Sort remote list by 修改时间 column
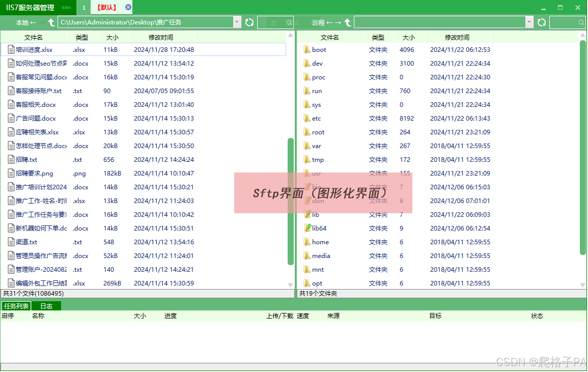The width and height of the screenshot is (588, 372). pyautogui.click(x=457, y=37)
